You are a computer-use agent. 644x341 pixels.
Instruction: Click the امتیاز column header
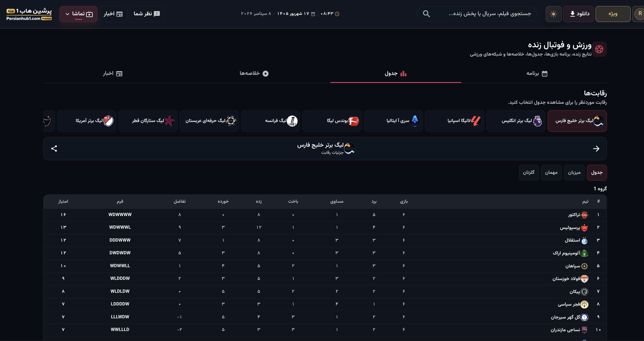(x=63, y=201)
